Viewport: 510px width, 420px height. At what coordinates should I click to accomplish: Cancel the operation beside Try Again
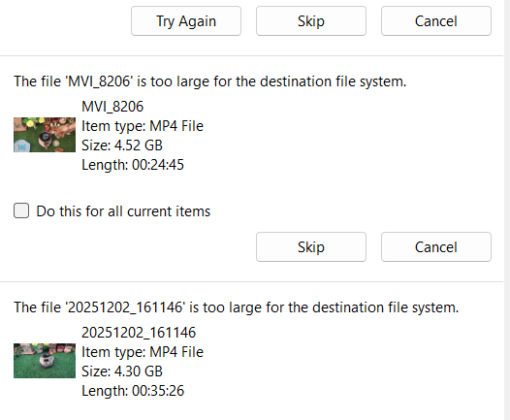[x=436, y=21]
